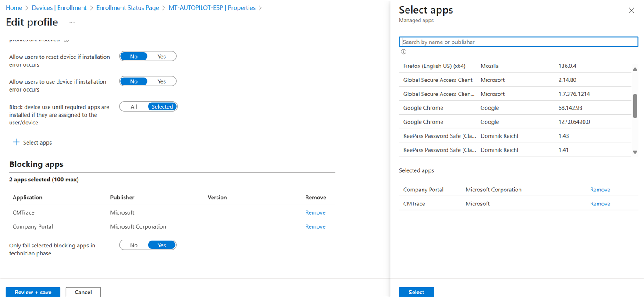644x297 pixels.
Task: Open Devices | Enrollment breadcrumb
Action: pos(59,8)
